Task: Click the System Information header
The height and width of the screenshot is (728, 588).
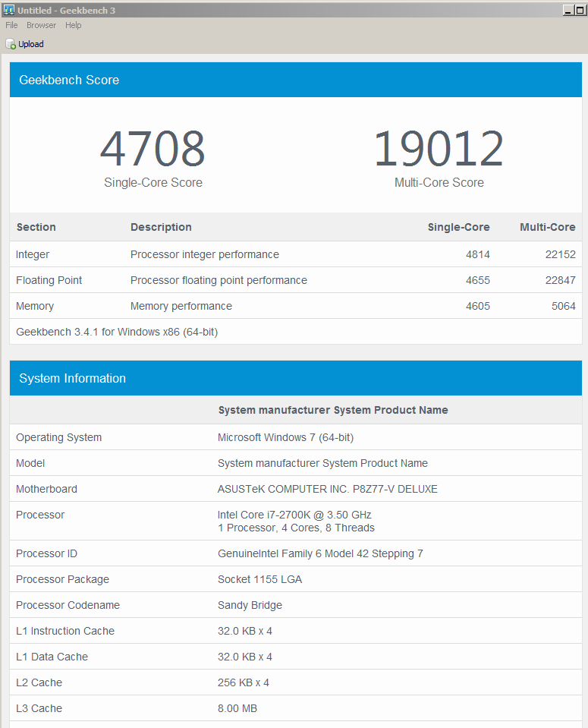Action: (x=296, y=378)
